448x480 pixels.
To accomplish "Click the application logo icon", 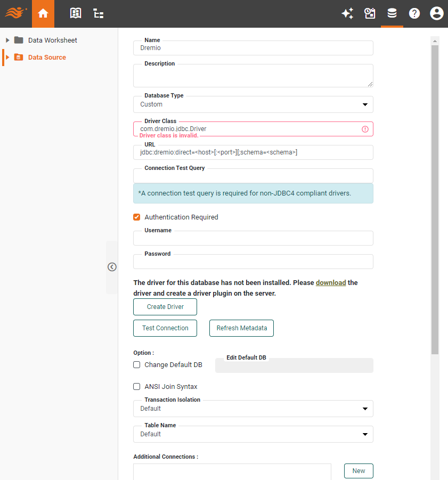I will click(15, 13).
